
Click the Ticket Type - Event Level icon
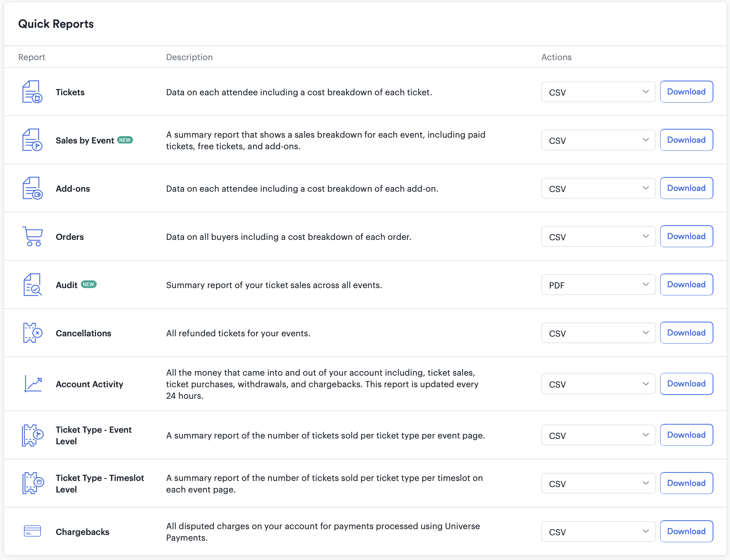(33, 435)
